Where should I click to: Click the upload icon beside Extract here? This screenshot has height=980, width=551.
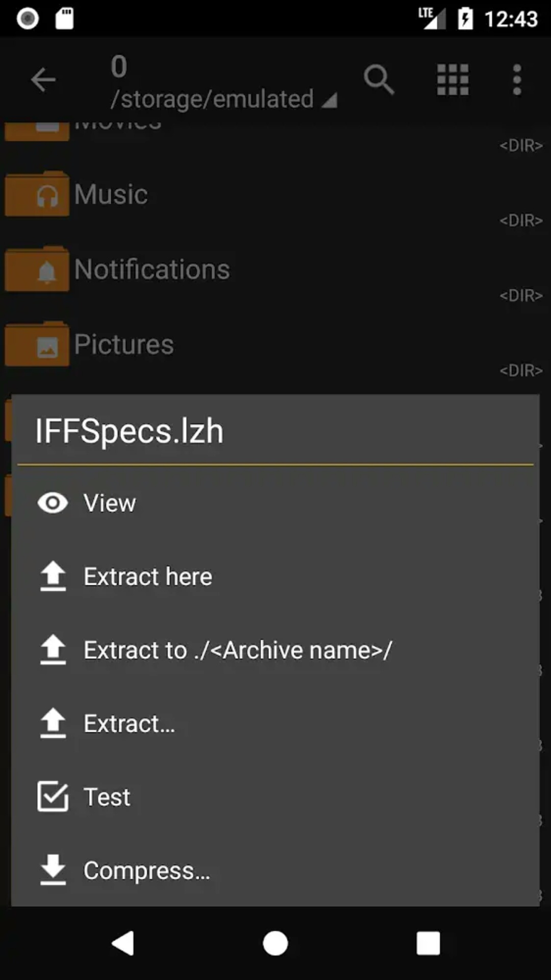coord(53,577)
